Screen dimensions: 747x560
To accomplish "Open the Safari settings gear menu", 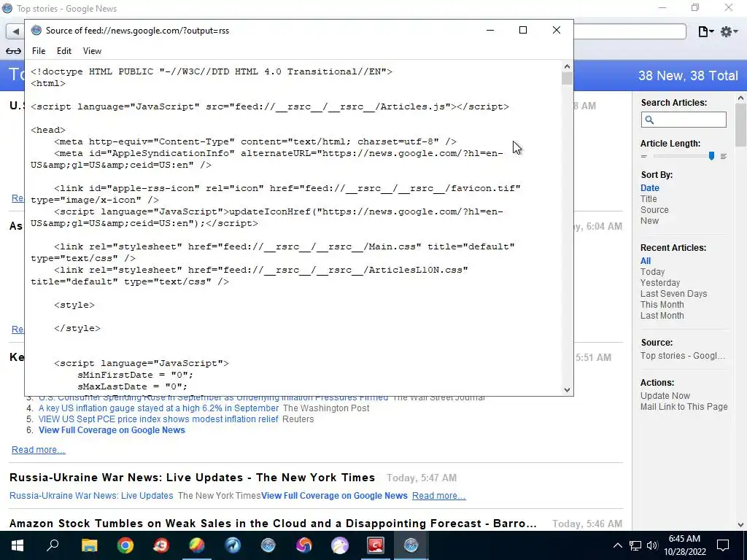I will (729, 31).
